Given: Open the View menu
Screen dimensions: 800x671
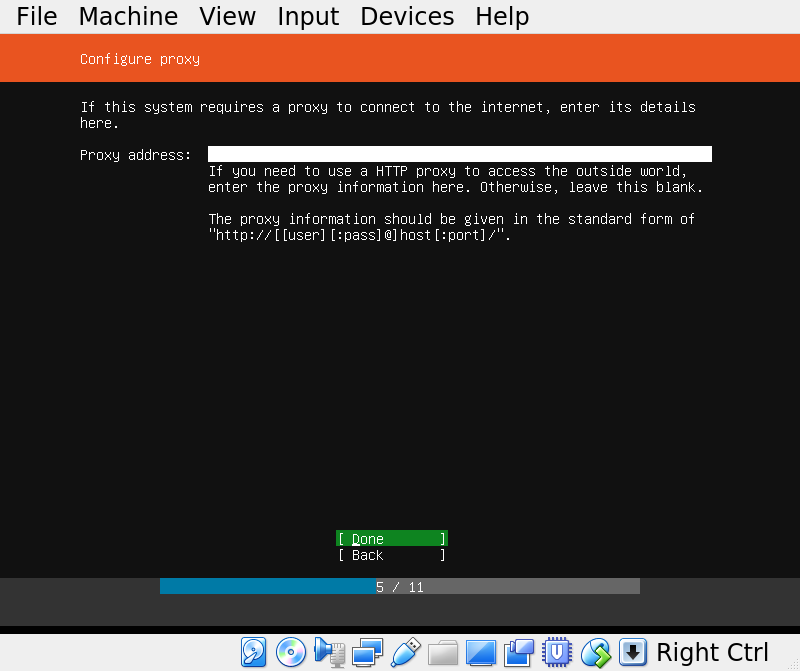Looking at the screenshot, I should (227, 17).
